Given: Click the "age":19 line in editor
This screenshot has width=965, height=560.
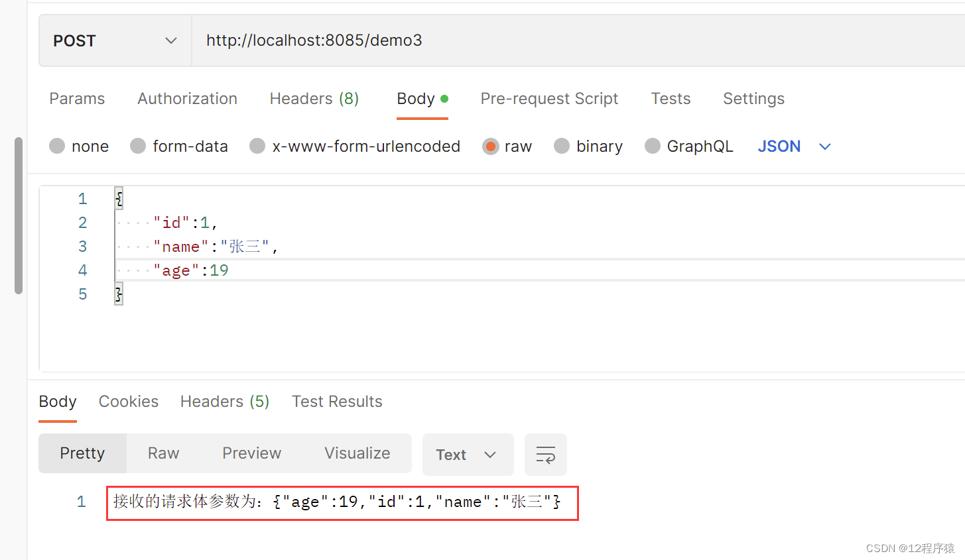Looking at the screenshot, I should pos(191,270).
